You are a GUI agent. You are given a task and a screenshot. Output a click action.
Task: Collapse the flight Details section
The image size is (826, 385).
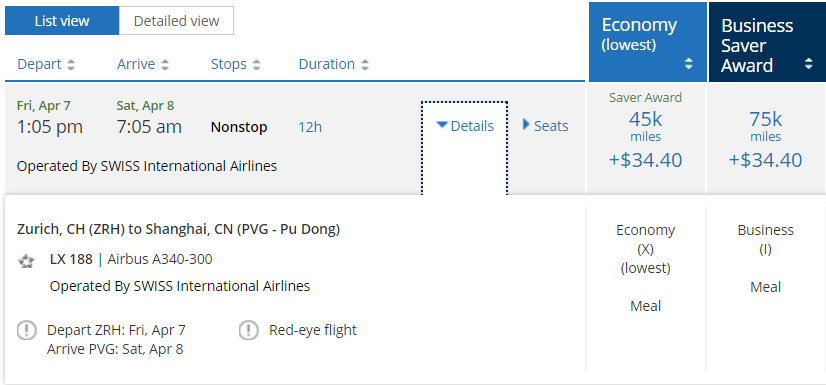[465, 126]
